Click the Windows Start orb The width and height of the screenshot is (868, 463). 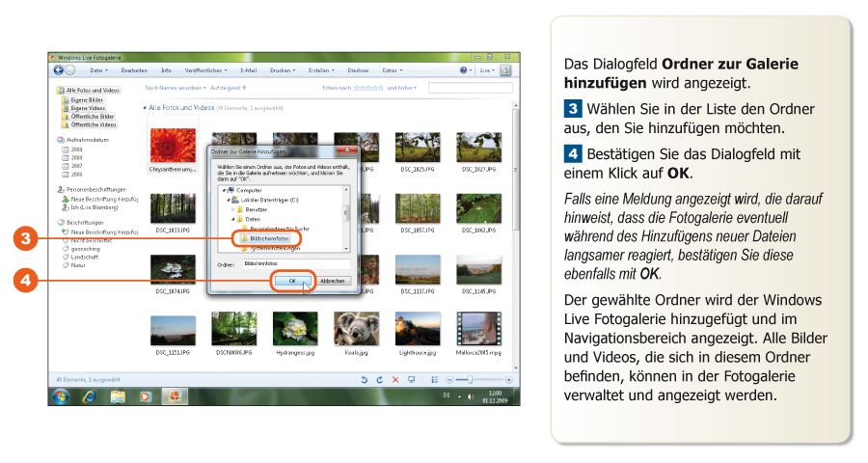point(61,396)
